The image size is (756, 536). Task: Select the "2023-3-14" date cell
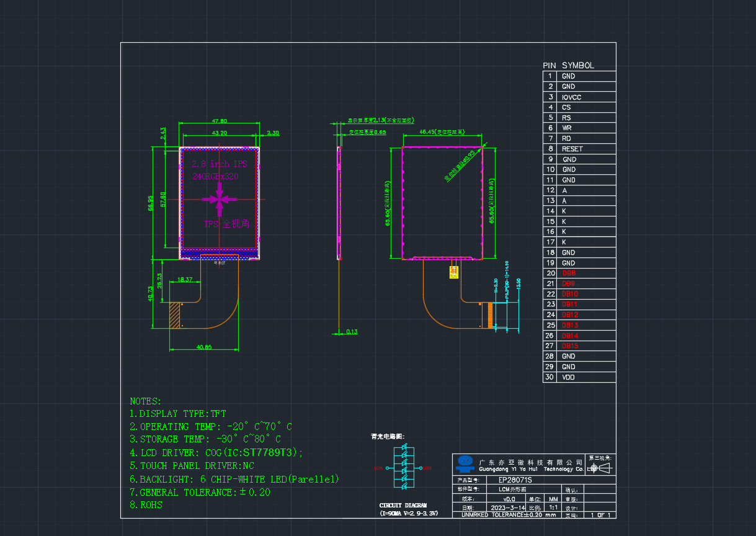[507, 507]
